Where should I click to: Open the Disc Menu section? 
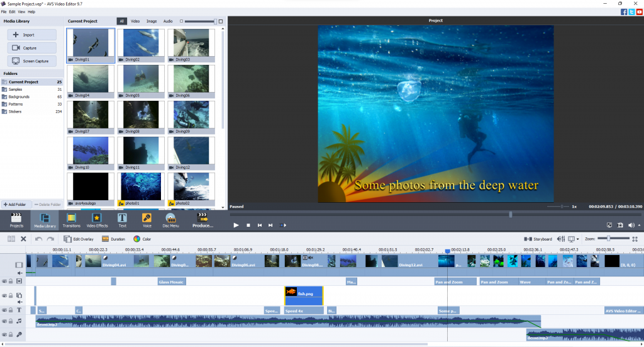[170, 220]
